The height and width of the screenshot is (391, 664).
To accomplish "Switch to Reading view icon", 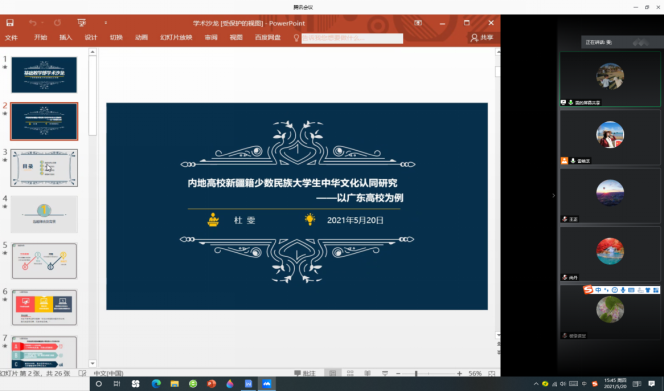I will (368, 373).
